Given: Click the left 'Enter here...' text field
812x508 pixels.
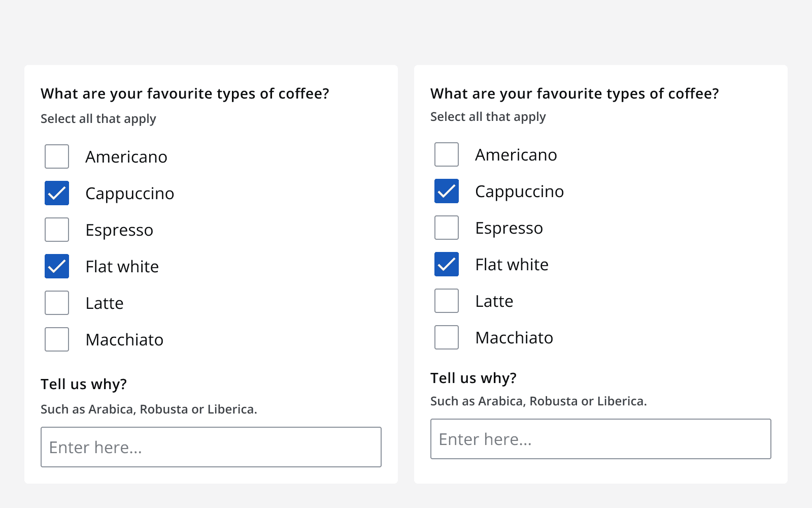Looking at the screenshot, I should coord(211,447).
